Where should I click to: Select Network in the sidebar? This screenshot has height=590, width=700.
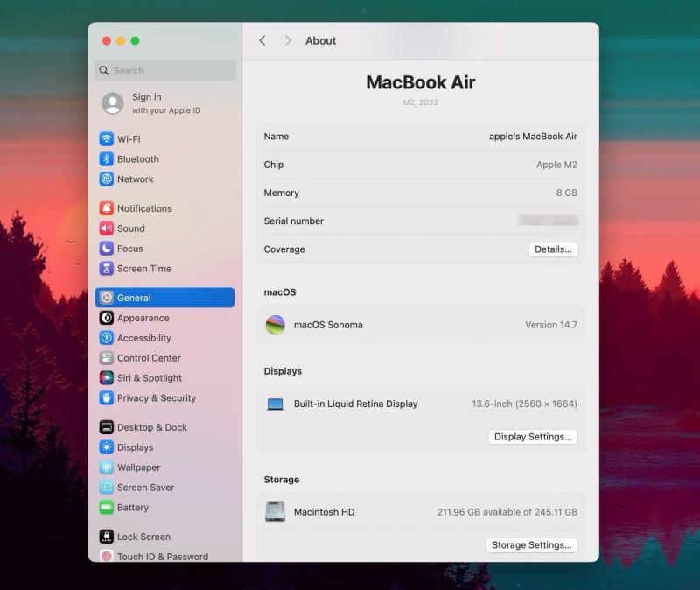coord(164,179)
